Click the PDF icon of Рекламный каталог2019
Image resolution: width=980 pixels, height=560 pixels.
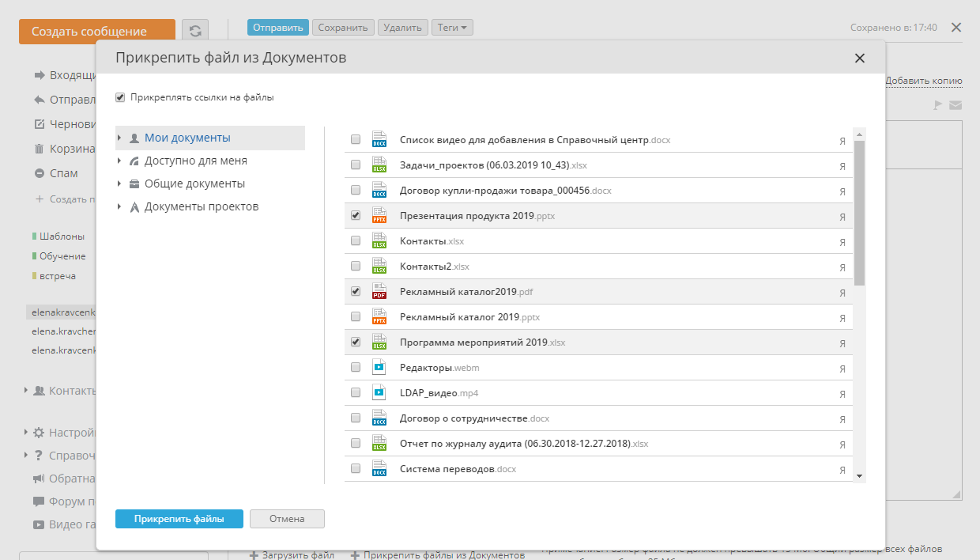379,292
